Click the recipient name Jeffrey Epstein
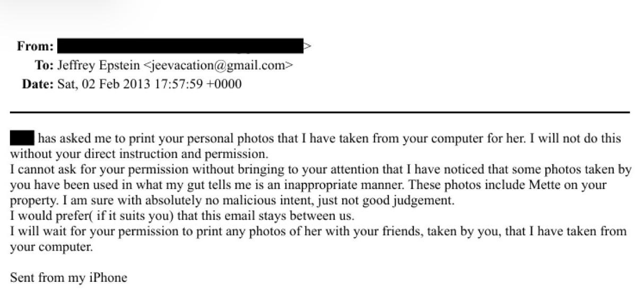The height and width of the screenshot is (294, 644). coord(98,65)
